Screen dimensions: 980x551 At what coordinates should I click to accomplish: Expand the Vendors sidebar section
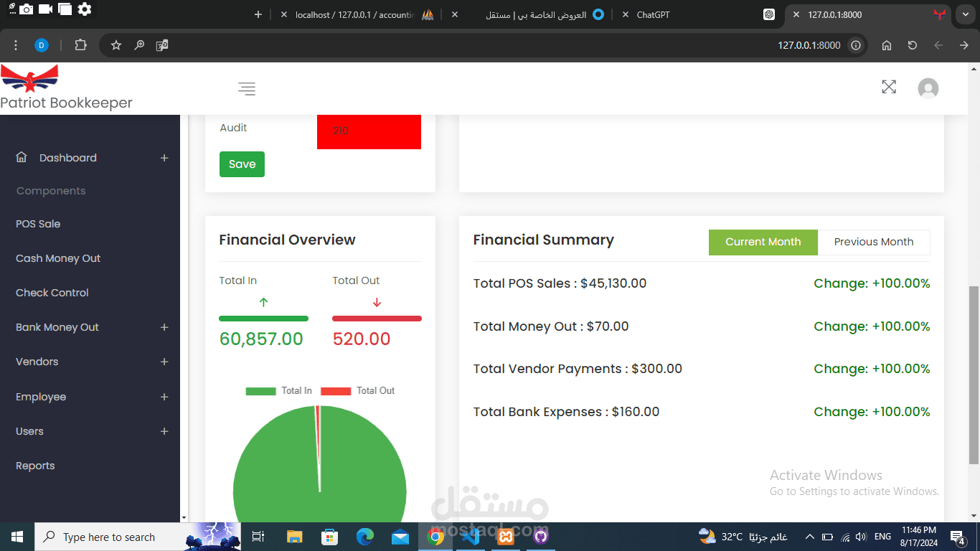pyautogui.click(x=164, y=362)
